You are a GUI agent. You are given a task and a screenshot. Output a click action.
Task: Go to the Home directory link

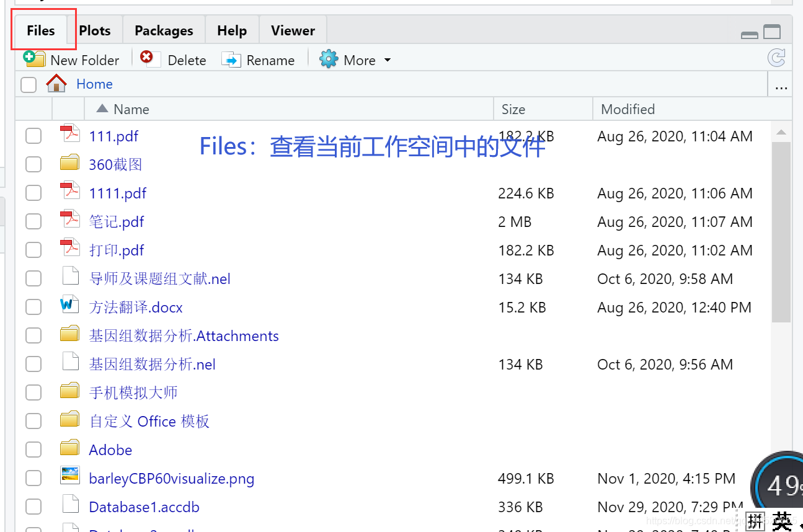[x=94, y=84]
